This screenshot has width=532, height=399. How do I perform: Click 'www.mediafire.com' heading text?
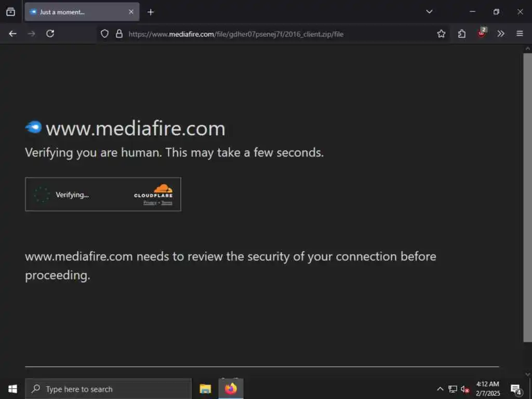click(x=136, y=129)
